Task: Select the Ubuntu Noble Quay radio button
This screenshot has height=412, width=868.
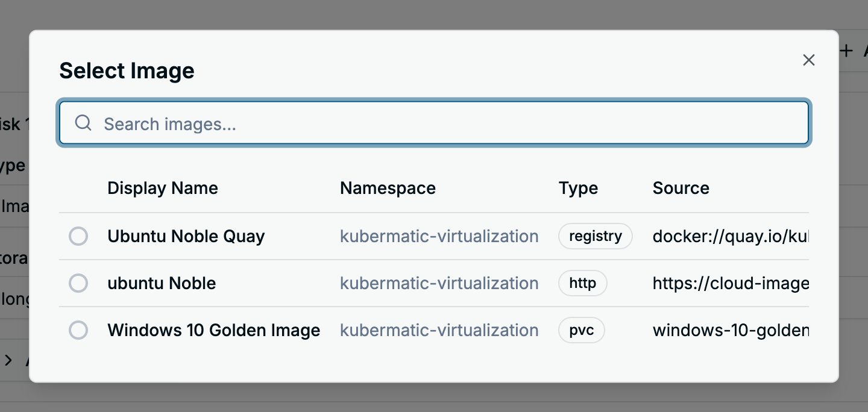Action: (x=78, y=236)
